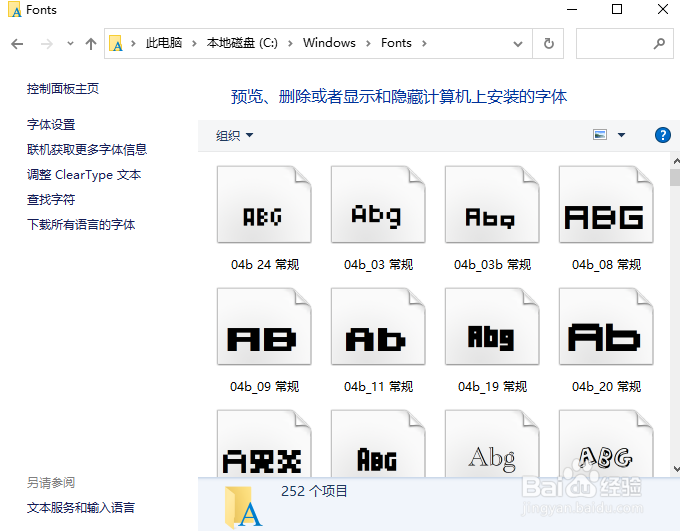Viewport: 680px width, 531px height.
Task: Minimize the Fonts window
Action: pyautogui.click(x=572, y=9)
